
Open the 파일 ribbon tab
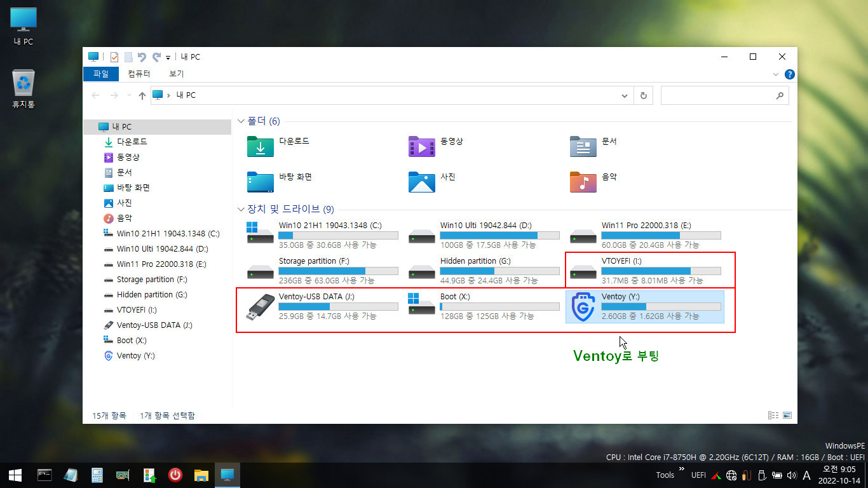tap(101, 74)
